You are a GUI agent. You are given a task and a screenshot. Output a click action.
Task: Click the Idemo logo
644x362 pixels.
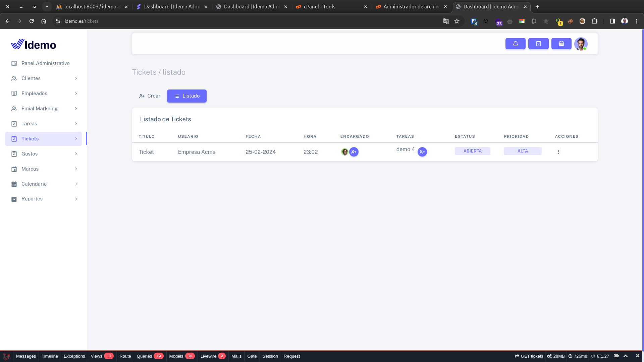tap(34, 44)
